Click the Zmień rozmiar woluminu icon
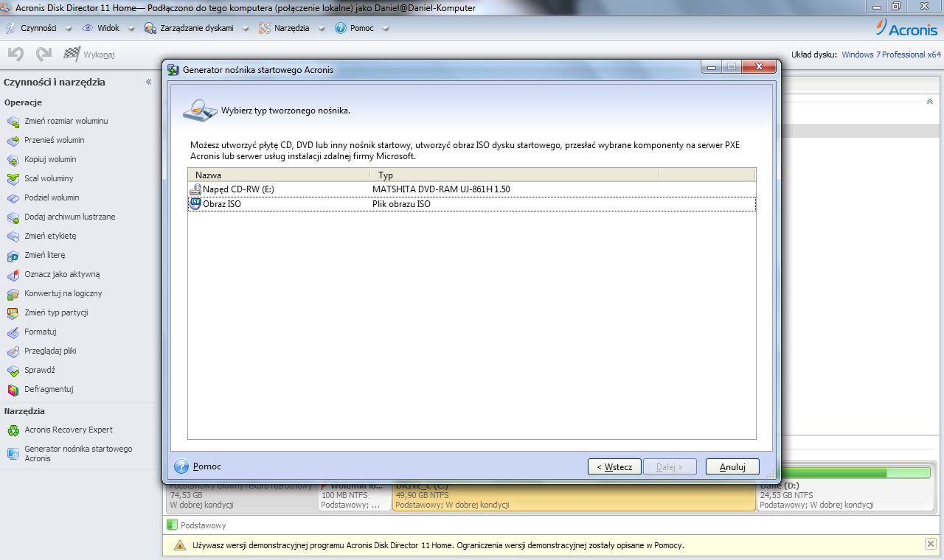This screenshot has height=560, width=944. tap(13, 121)
